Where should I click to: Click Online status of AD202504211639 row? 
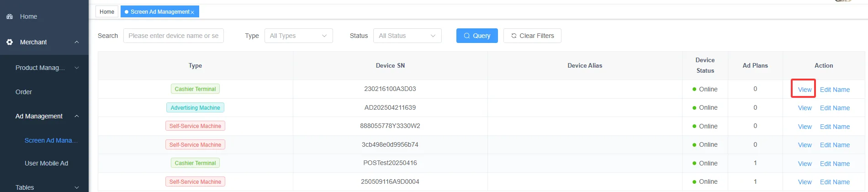tap(705, 107)
